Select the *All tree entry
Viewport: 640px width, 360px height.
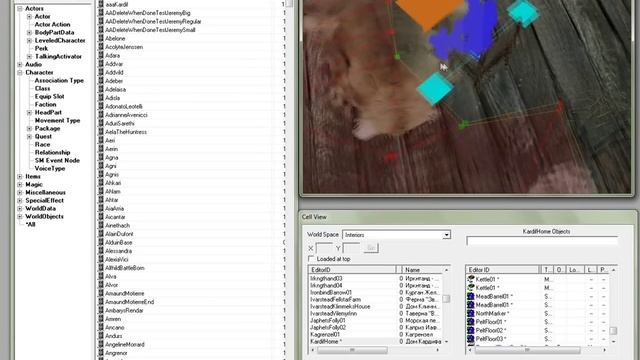(30, 224)
